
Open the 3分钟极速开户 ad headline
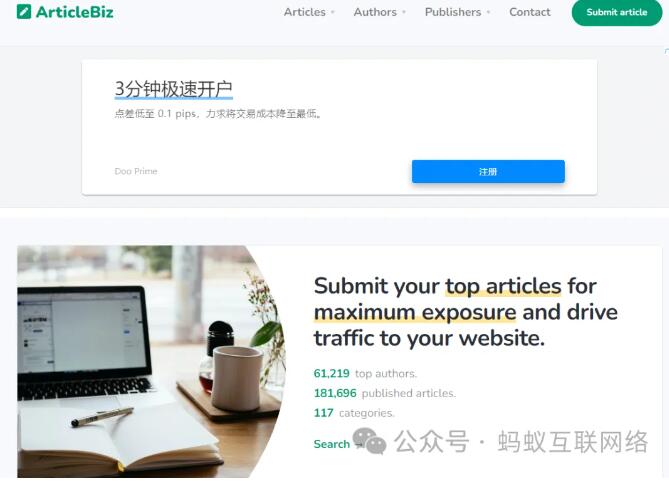tap(173, 89)
